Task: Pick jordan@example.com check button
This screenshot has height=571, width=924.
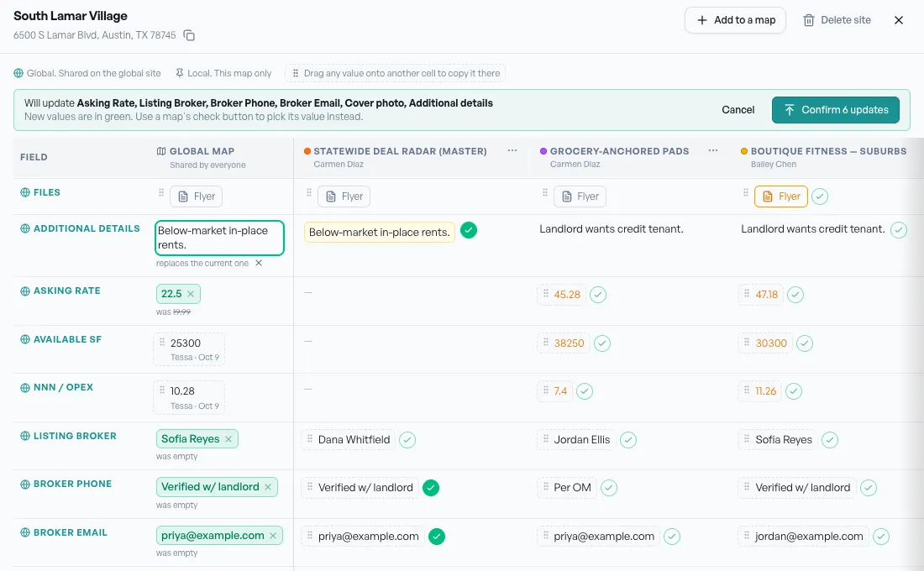Action: (x=881, y=537)
